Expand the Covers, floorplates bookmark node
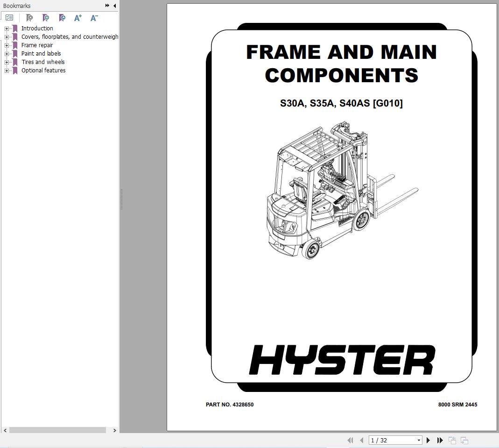Viewport: 499px width, 448px height. tap(7, 37)
